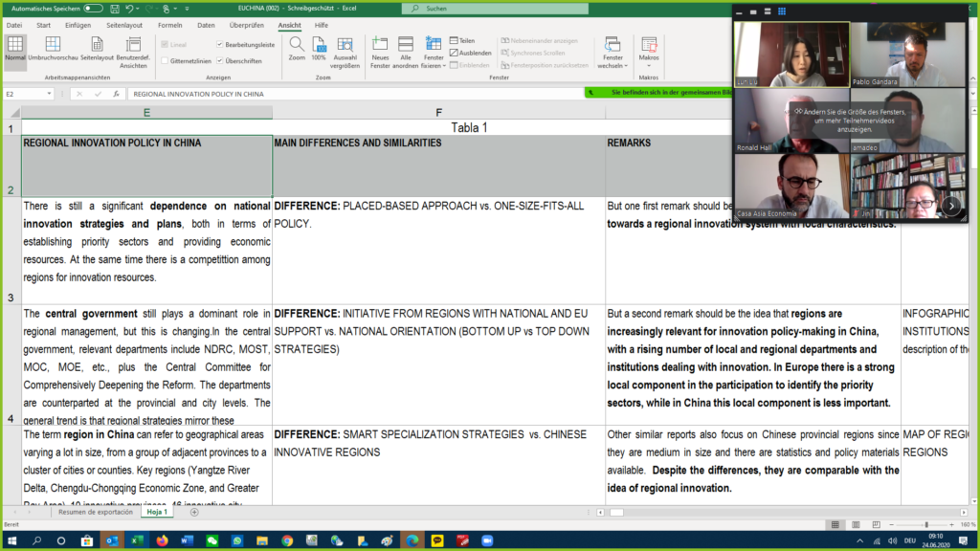Open the Formeln ribbon tab
Viewport: 980px width, 551px height.
point(169,25)
